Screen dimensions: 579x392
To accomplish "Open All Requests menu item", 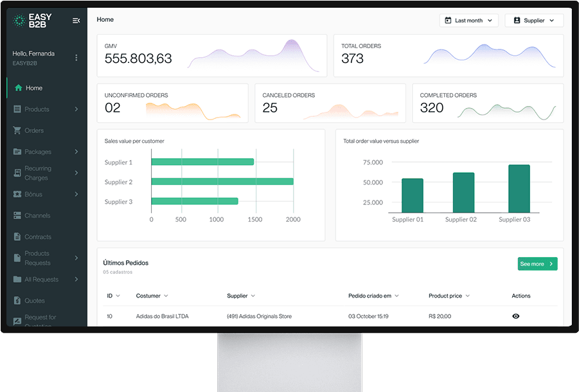I will point(41,280).
